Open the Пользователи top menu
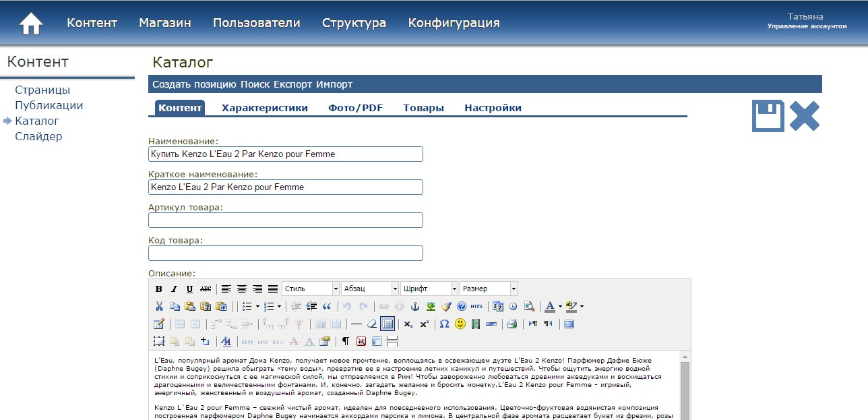Screen dimensions: 868x420 coord(257,23)
